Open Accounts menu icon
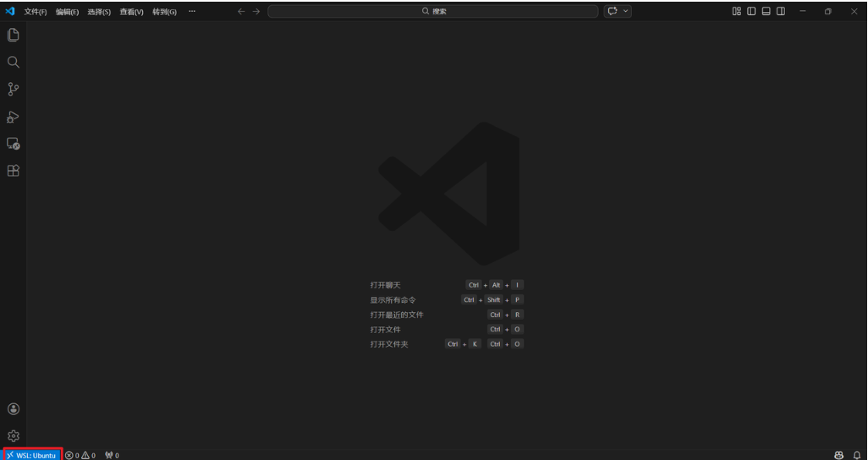The image size is (868, 460). (14, 409)
